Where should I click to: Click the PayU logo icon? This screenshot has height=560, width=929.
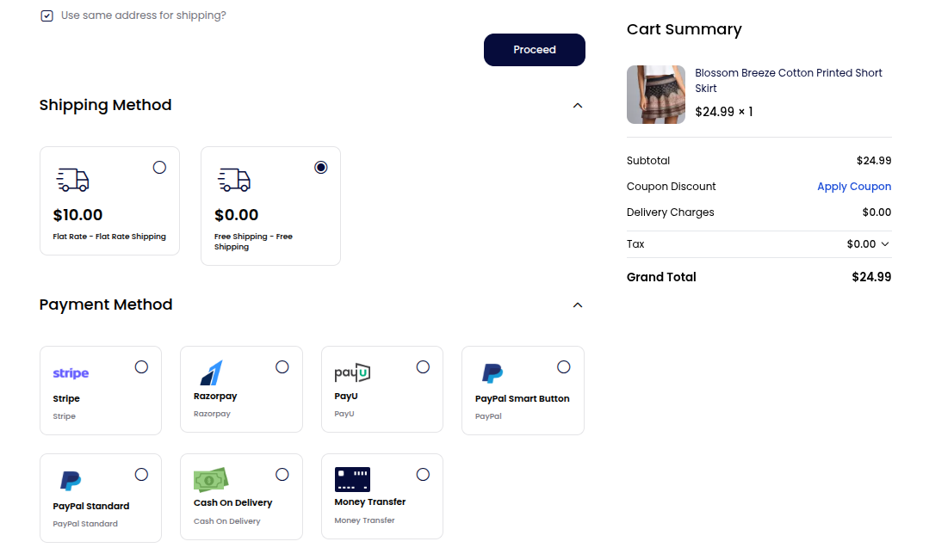click(351, 372)
